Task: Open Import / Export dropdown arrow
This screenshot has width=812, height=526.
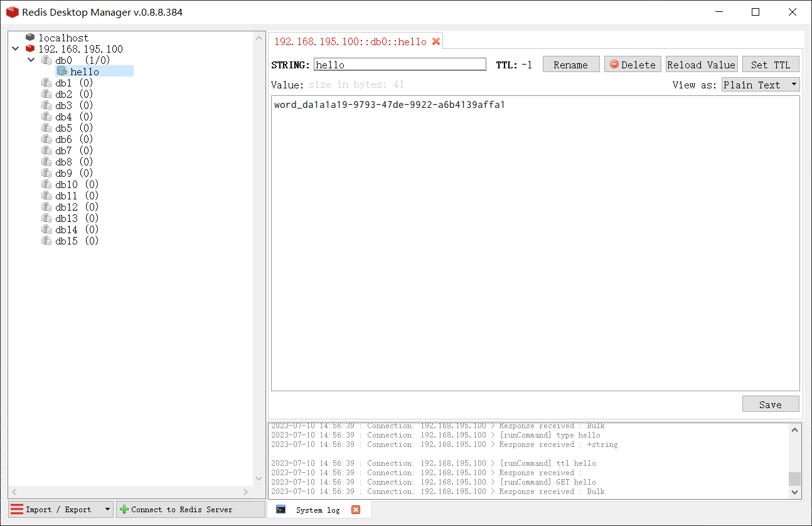Action: [107, 510]
